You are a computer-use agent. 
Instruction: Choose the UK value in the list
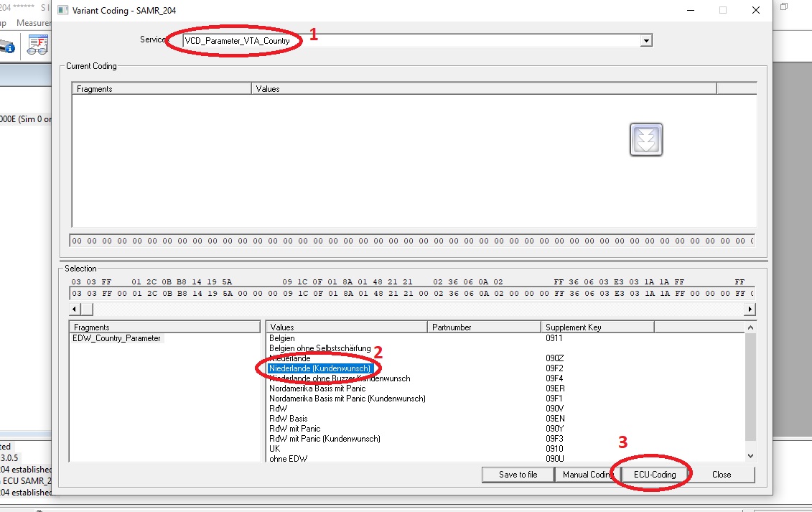click(x=275, y=449)
